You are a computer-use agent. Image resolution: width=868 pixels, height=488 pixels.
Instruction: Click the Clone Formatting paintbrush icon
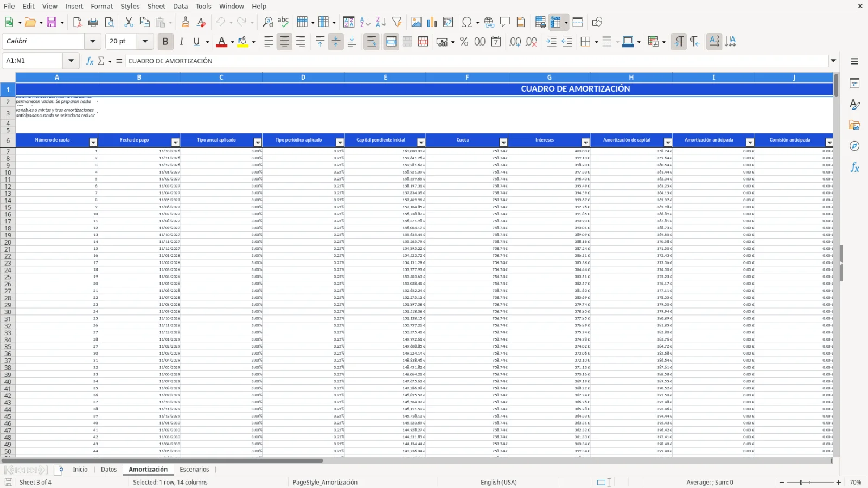[x=186, y=22]
